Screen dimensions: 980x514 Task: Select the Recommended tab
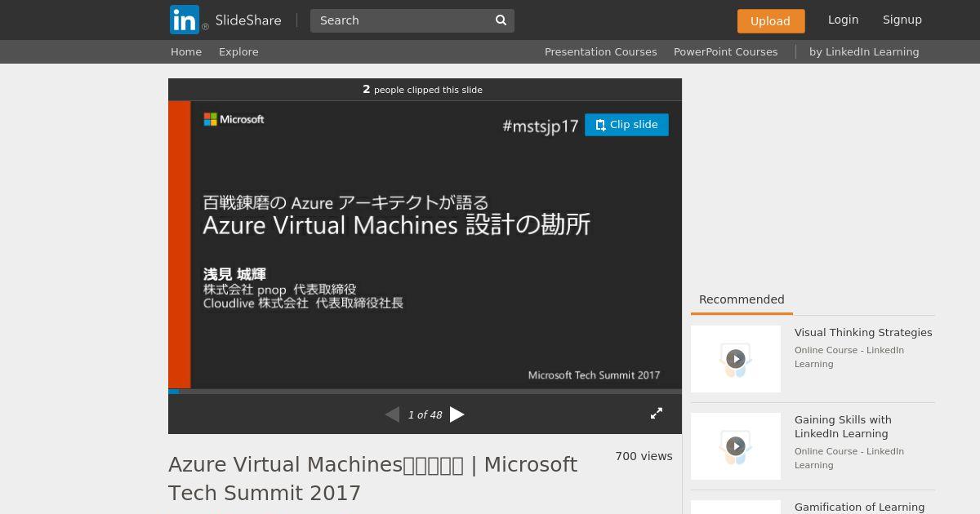click(742, 299)
